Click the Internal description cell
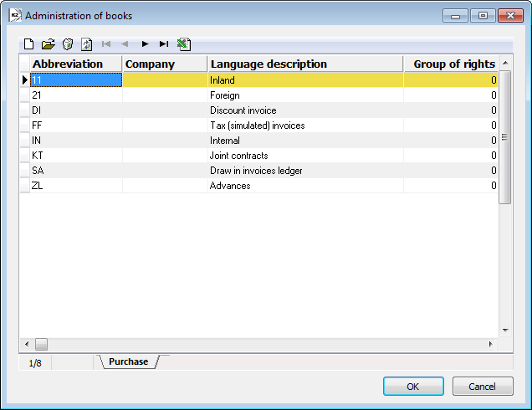Screen dimensions: 532x410 click(x=305, y=141)
